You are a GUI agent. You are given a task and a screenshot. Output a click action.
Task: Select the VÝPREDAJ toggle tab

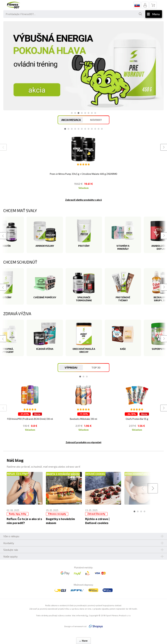[x=71, y=368]
